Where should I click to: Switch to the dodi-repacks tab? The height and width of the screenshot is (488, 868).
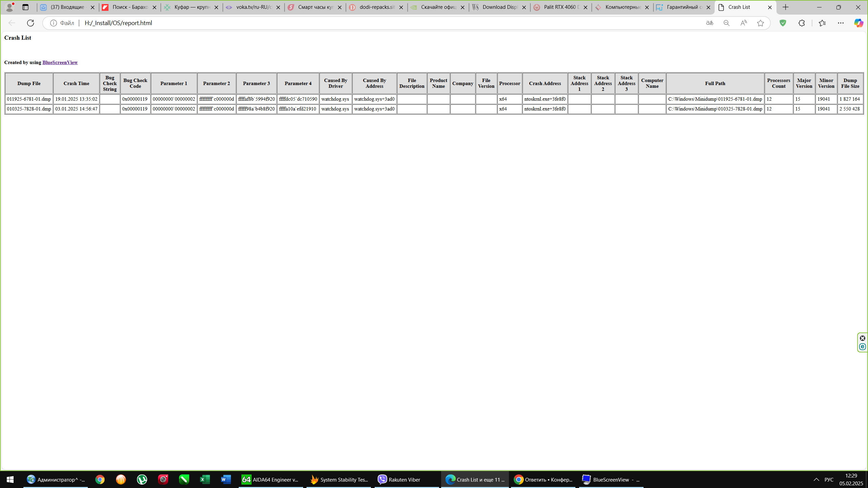[x=376, y=7]
